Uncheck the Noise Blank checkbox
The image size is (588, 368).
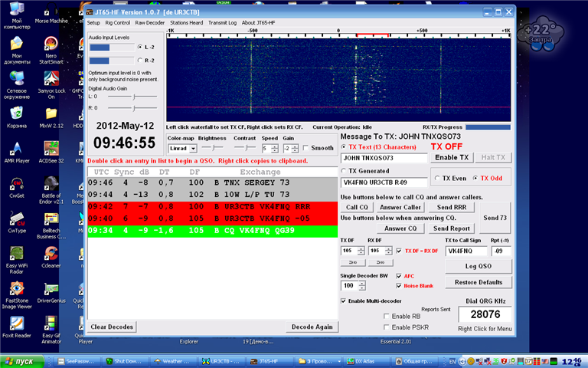coord(399,286)
